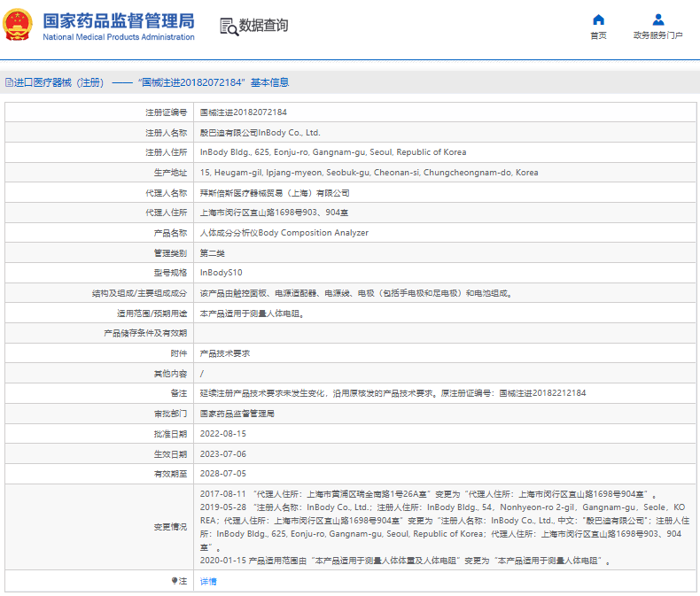Screen dimensions: 700x596
Task: Click the 结构及组成/主要组成成分 label
Action: pos(139,293)
